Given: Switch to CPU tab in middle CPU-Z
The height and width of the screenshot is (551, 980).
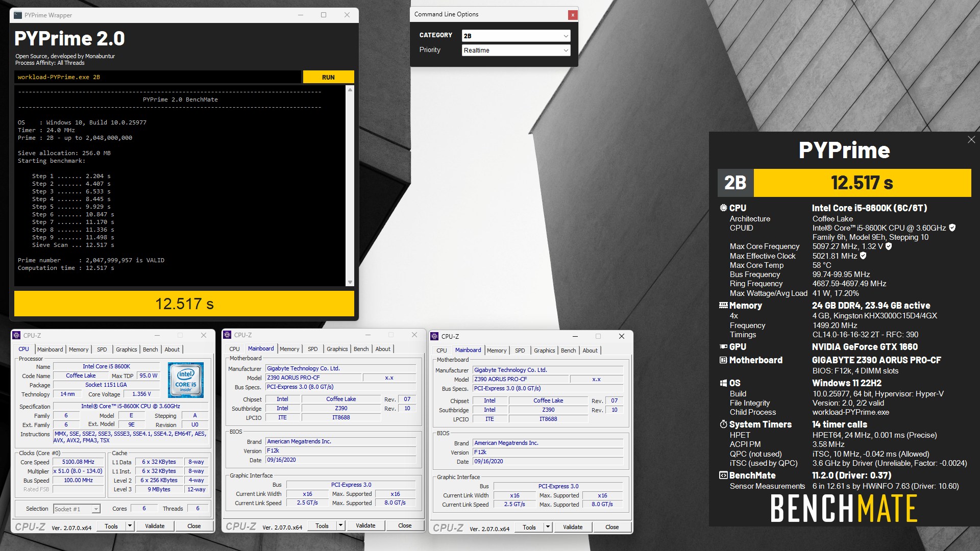Looking at the screenshot, I should (x=234, y=349).
